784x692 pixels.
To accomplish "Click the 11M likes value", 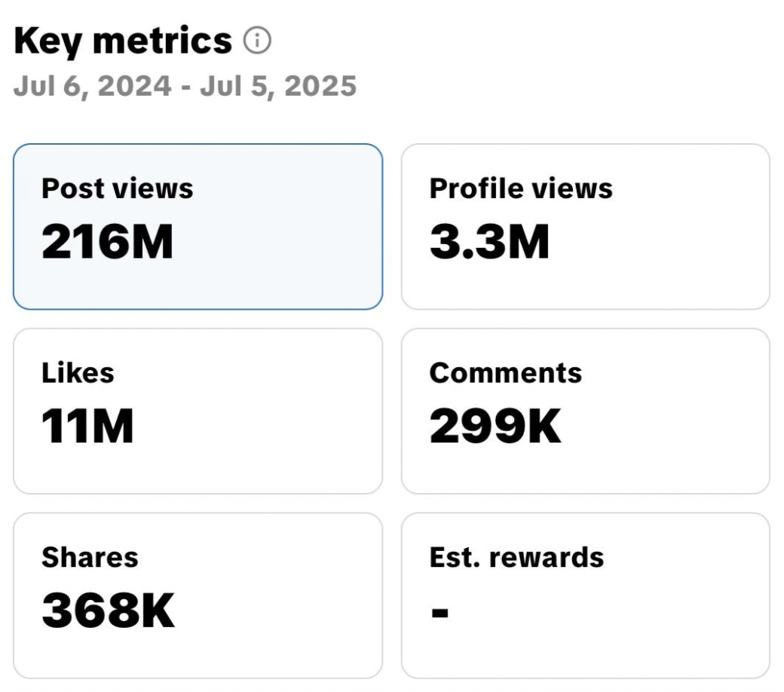I will 87,426.
